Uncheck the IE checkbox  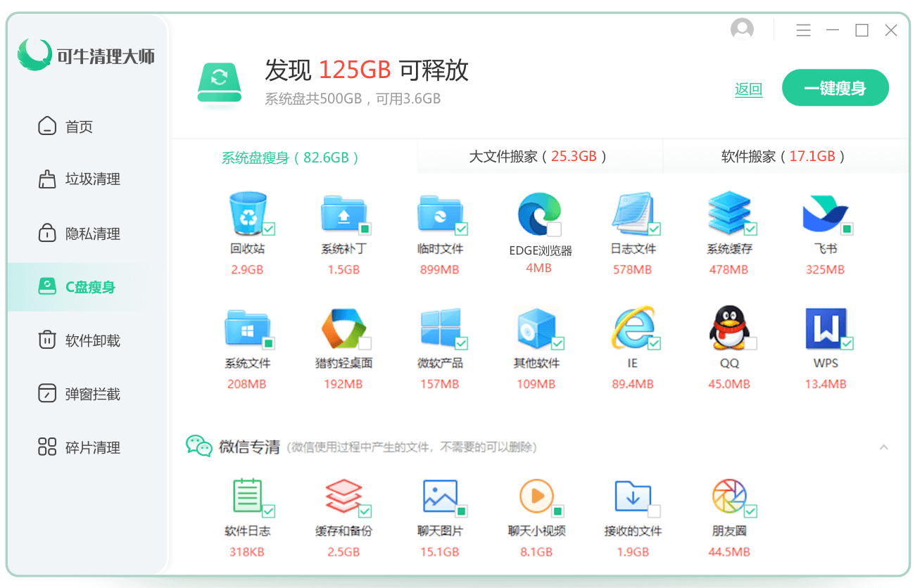coord(654,343)
